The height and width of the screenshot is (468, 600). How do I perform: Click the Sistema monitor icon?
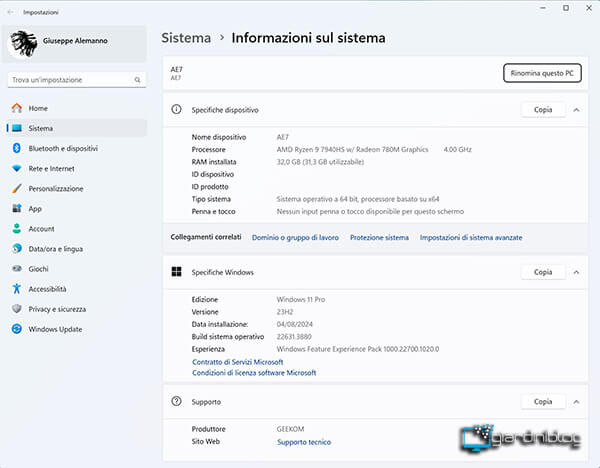(x=16, y=128)
